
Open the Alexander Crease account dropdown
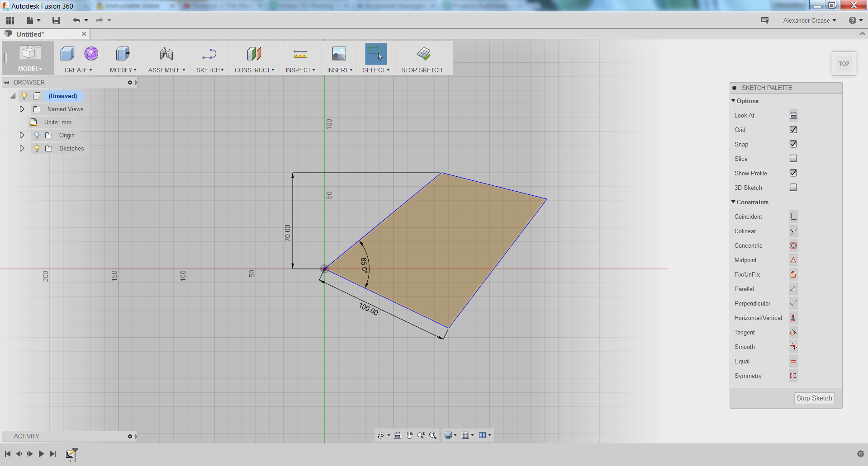tap(810, 20)
